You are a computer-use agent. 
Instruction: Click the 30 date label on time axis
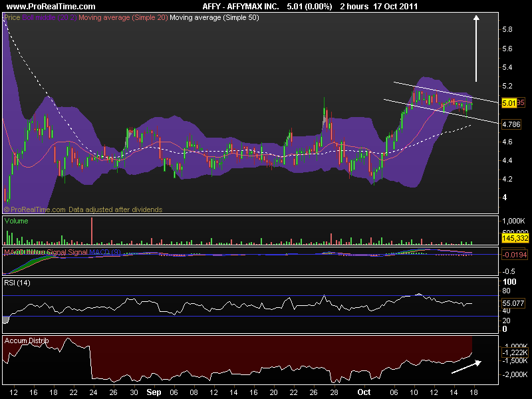point(134,392)
